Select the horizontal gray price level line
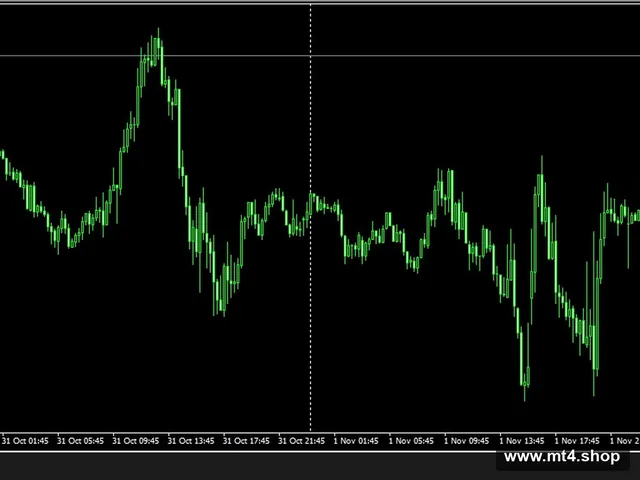The width and height of the screenshot is (640, 480). [x=320, y=56]
